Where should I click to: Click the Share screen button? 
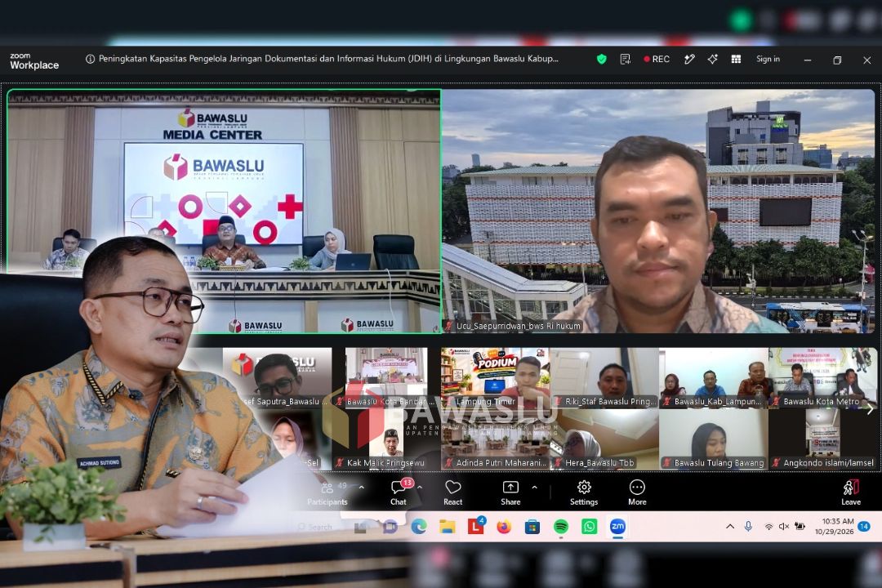click(x=510, y=492)
